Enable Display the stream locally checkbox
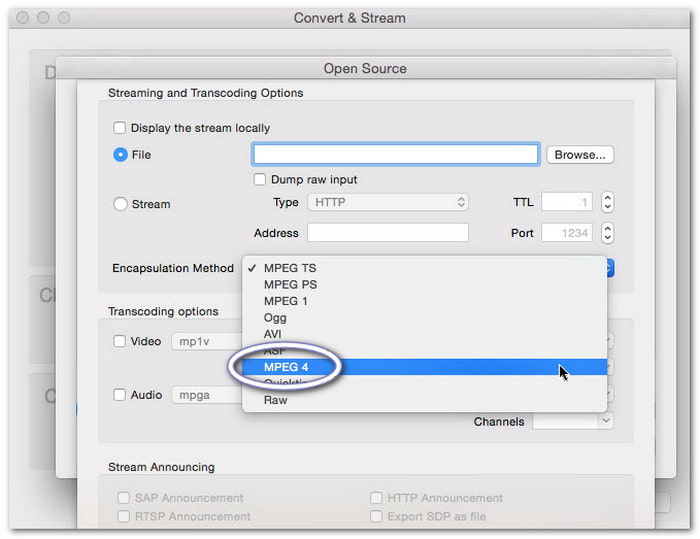This screenshot has width=700, height=539. [x=119, y=128]
